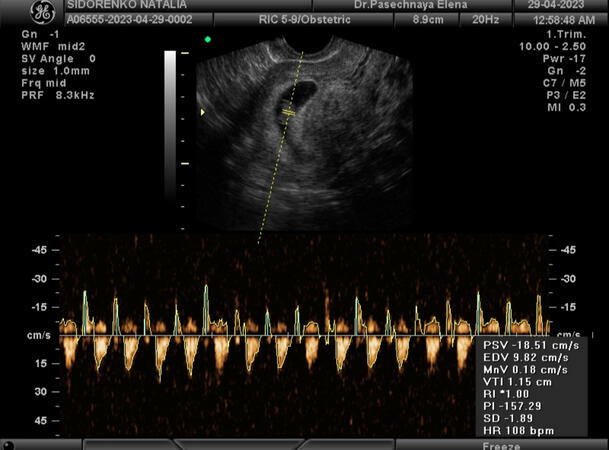The width and height of the screenshot is (609, 450).
Task: Click the PSV -18.51 cm/s measurement
Action: pyautogui.click(x=531, y=345)
